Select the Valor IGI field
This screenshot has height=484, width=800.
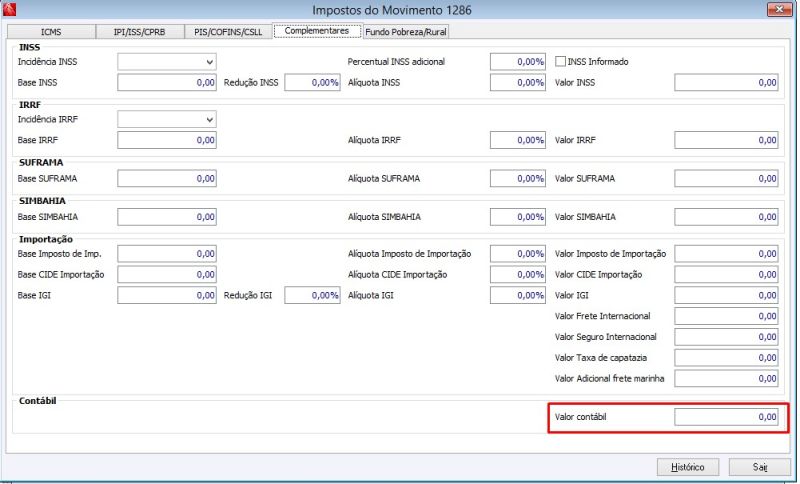pos(727,295)
